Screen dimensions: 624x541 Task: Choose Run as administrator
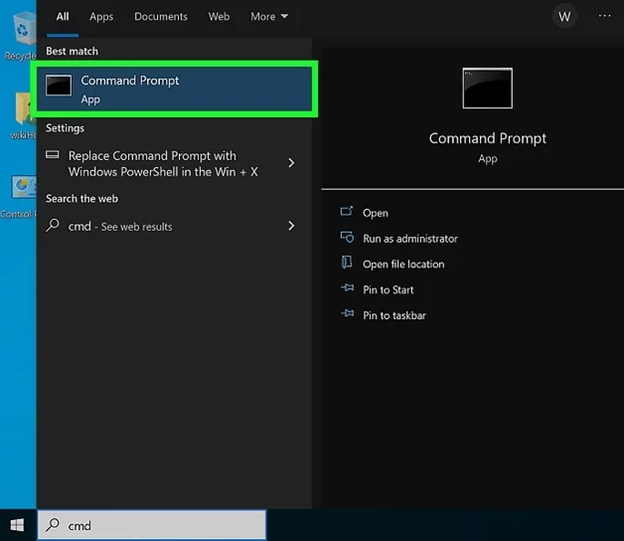410,239
